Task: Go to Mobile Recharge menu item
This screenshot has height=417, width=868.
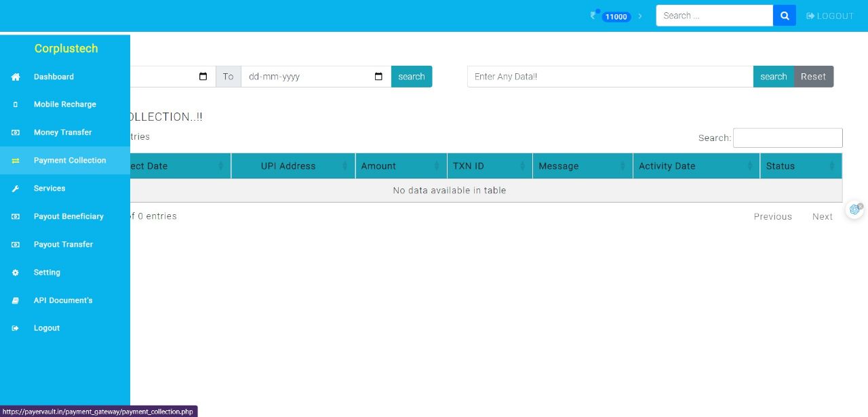Action: (65, 104)
